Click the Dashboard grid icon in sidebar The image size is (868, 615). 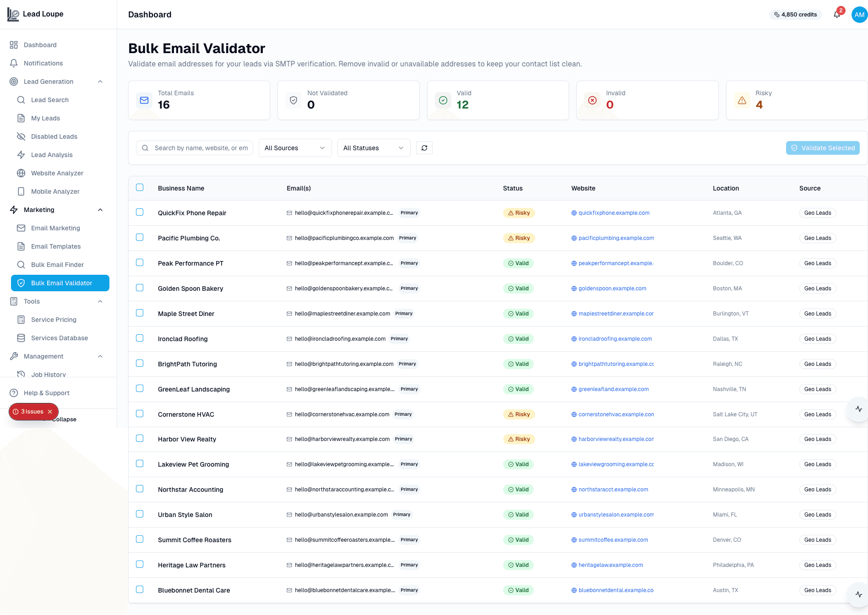(x=14, y=45)
